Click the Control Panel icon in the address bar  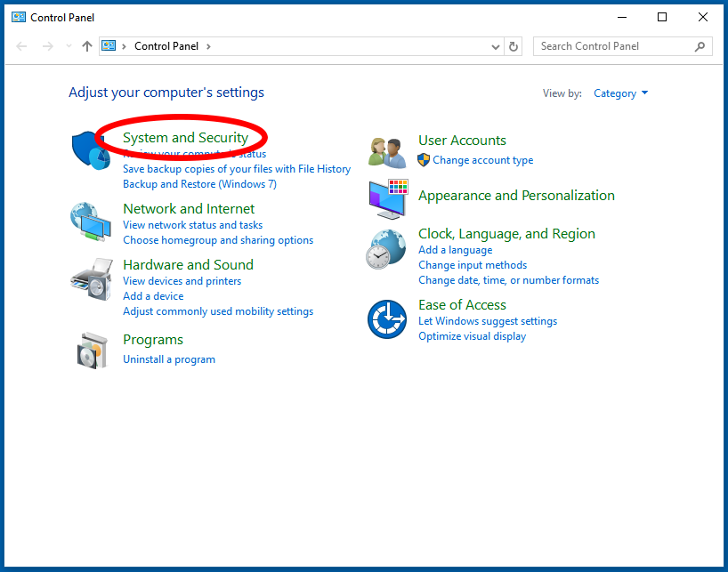109,45
